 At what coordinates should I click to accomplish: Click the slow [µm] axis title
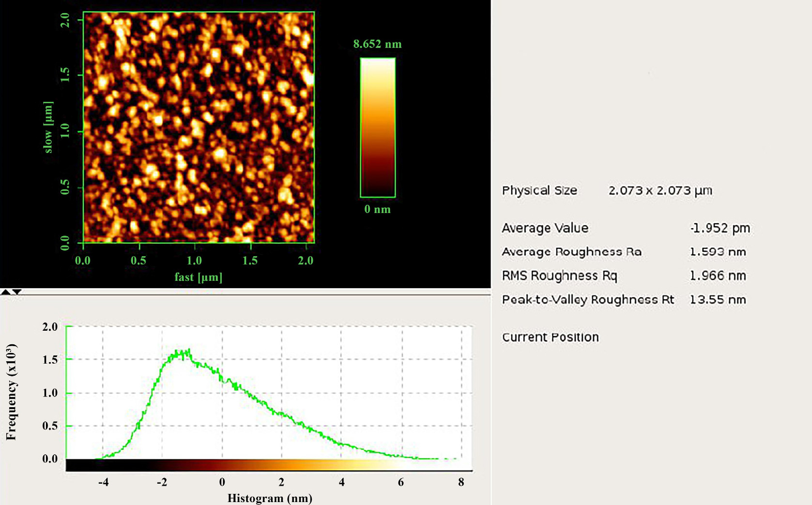pyautogui.click(x=48, y=127)
